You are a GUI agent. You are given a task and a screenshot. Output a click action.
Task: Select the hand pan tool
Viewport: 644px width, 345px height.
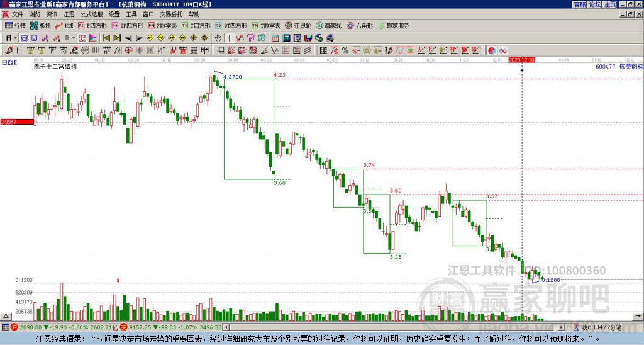tap(218, 38)
